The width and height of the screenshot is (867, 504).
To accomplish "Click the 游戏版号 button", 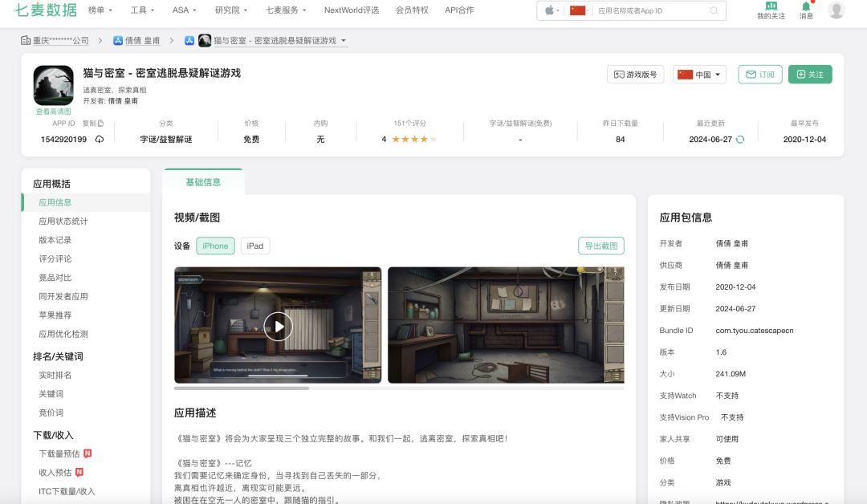I will (x=635, y=75).
